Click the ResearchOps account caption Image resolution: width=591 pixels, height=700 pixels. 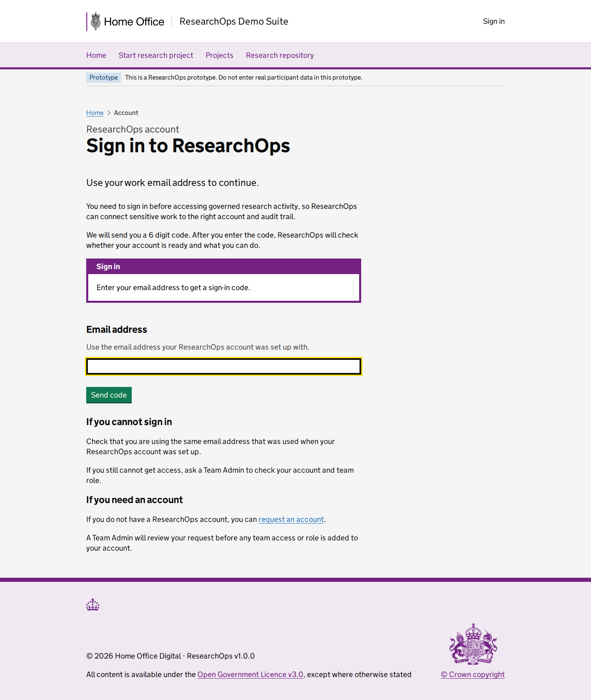(133, 129)
